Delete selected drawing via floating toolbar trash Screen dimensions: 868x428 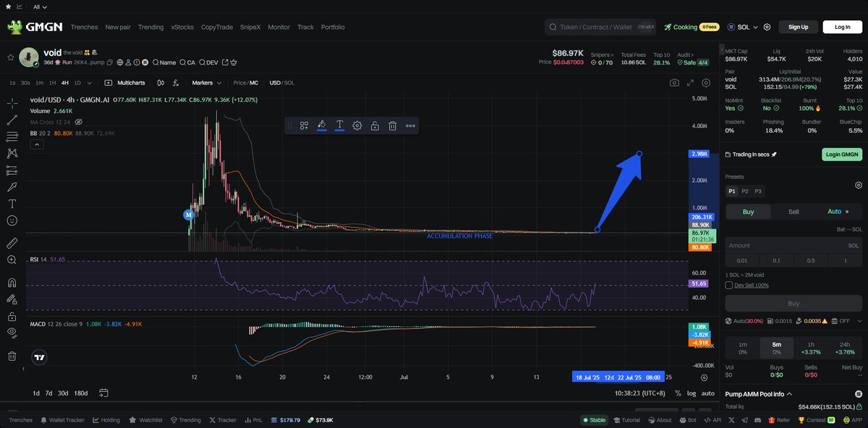(x=392, y=126)
